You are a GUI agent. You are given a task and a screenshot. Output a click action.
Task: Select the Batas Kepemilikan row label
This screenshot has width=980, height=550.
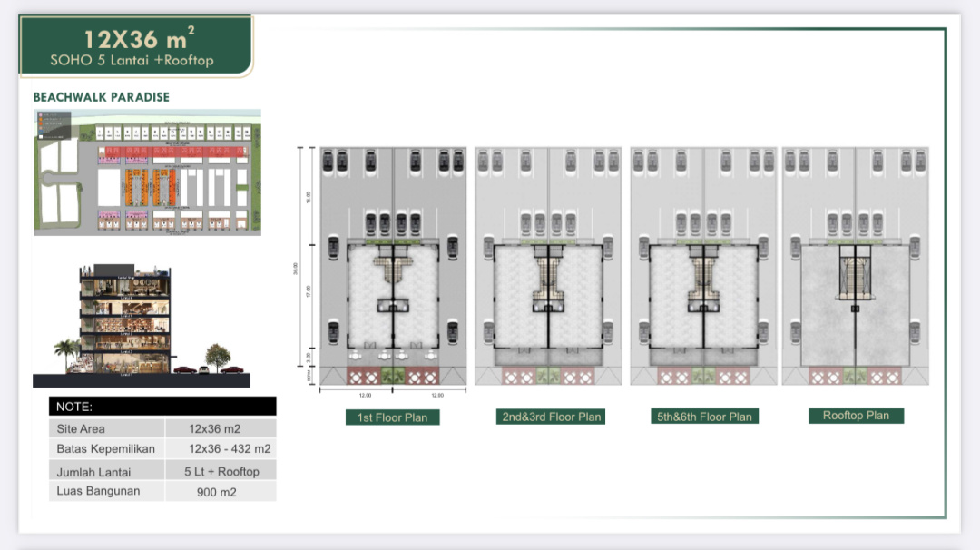(106, 449)
